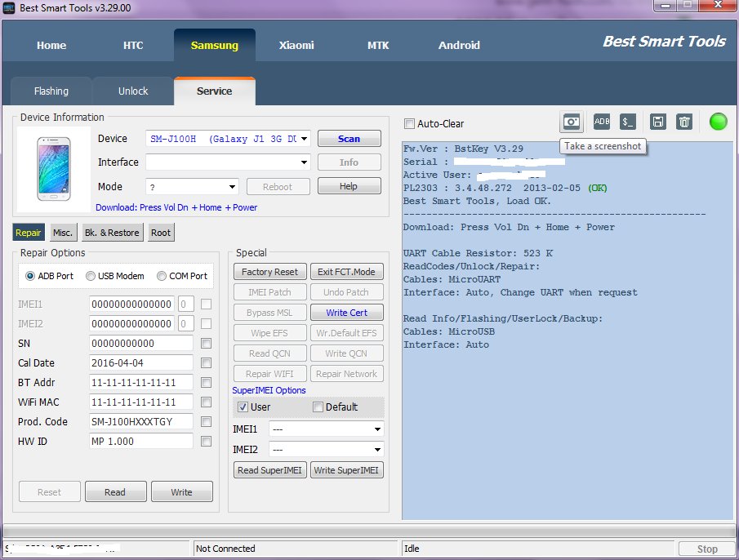The height and width of the screenshot is (560, 739).
Task: Click the green status indicator light
Action: [719, 122]
